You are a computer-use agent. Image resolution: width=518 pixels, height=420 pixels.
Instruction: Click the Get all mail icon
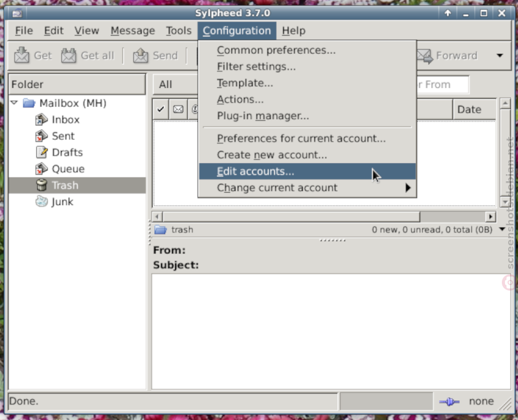coord(69,56)
